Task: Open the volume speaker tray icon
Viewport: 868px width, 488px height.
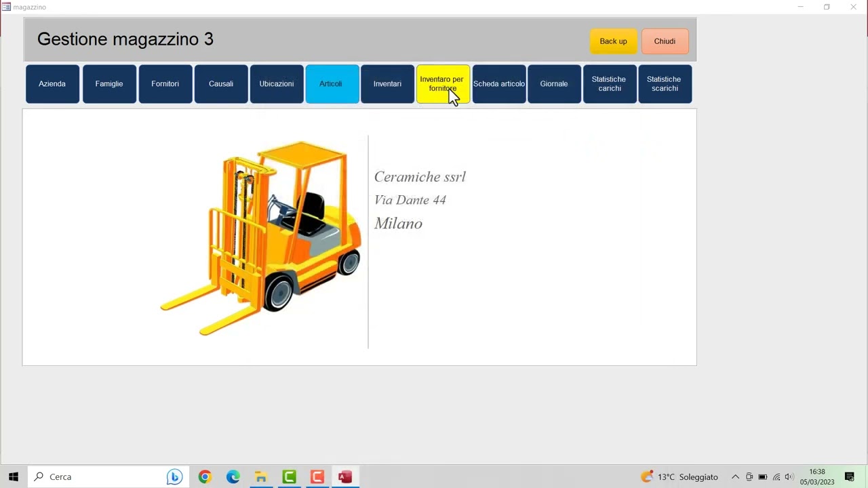Action: [x=789, y=476]
